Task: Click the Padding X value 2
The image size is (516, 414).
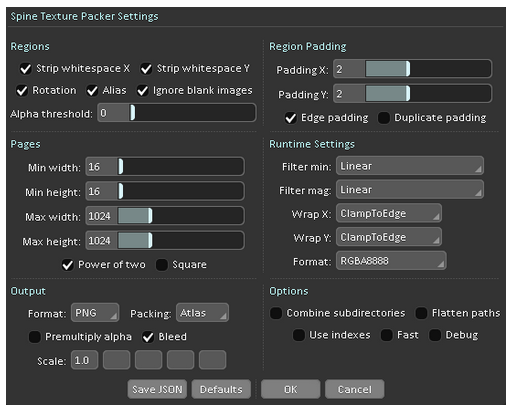Action: [x=339, y=69]
